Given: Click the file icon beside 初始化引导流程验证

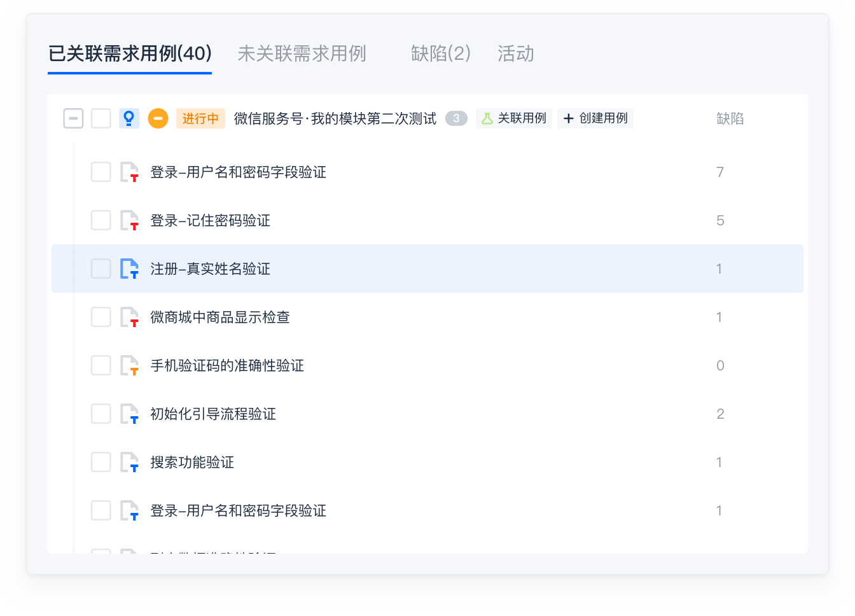Looking at the screenshot, I should [130, 414].
